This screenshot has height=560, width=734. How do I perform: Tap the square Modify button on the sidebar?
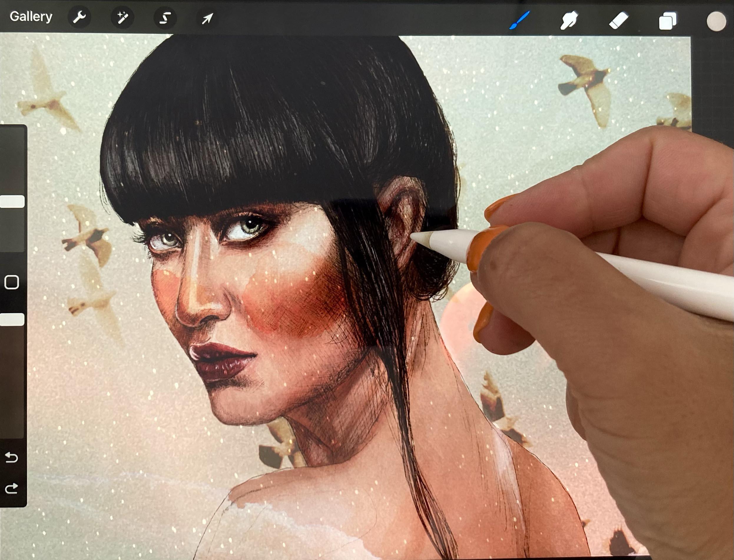[12, 282]
